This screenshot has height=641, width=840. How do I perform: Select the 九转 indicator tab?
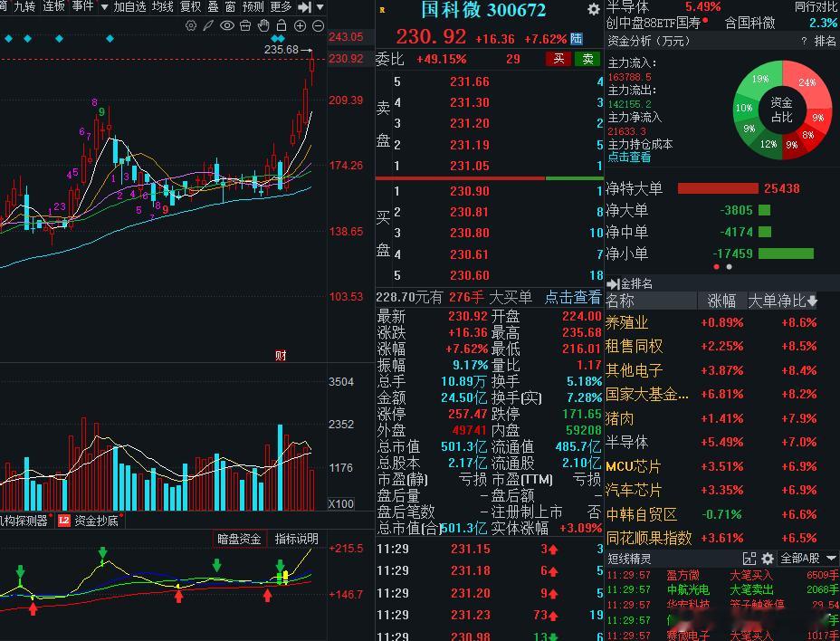(x=24, y=6)
